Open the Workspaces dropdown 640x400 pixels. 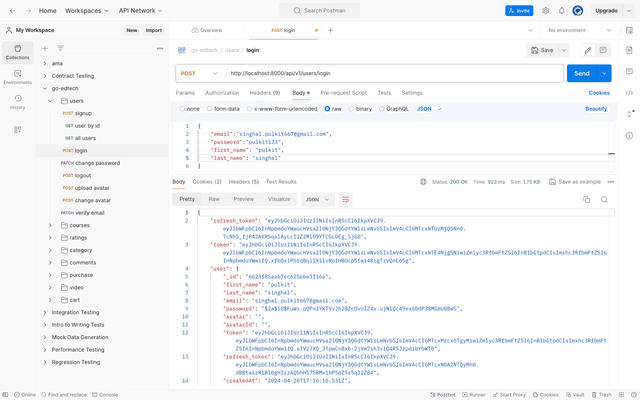click(87, 11)
